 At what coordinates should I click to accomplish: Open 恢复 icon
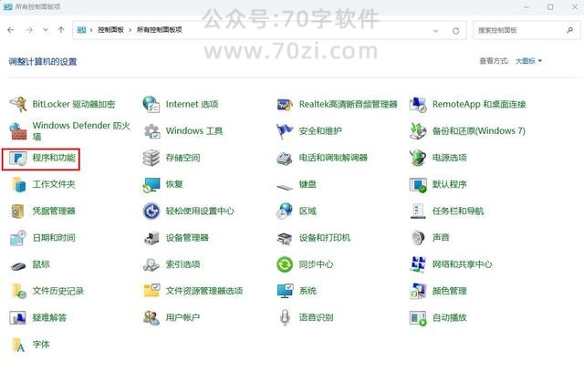tap(151, 185)
